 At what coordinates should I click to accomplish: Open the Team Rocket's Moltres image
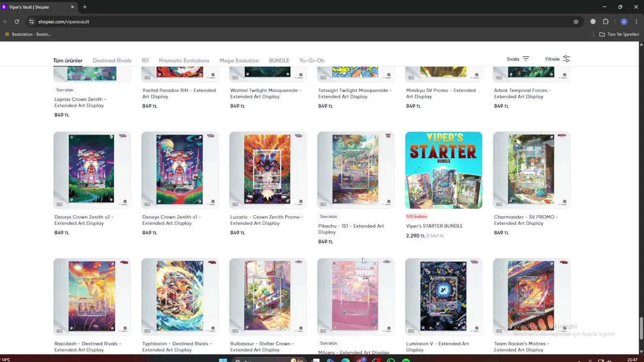tap(531, 297)
